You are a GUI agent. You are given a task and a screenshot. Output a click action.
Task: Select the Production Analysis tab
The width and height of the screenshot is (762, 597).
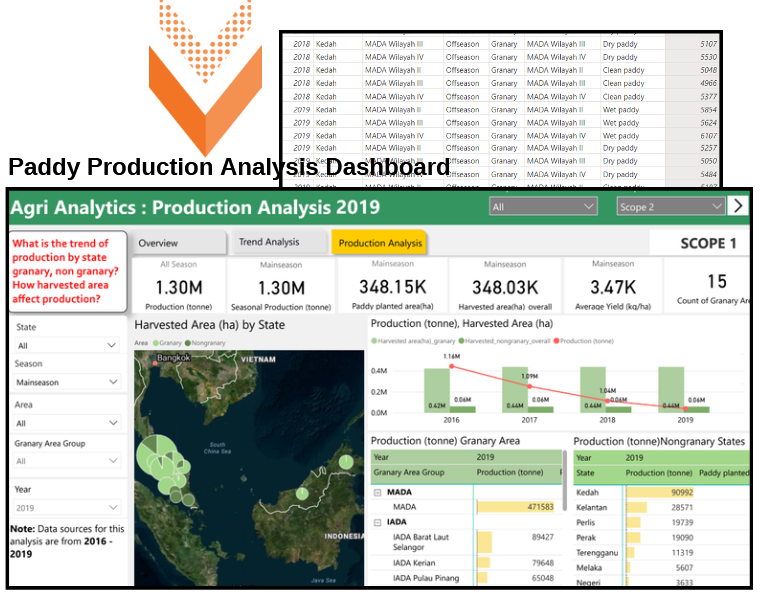[379, 243]
